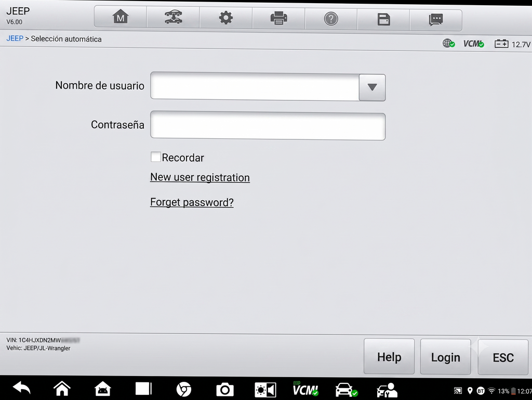The image size is (532, 400).
Task: Click the globe network status icon
Action: [x=448, y=44]
